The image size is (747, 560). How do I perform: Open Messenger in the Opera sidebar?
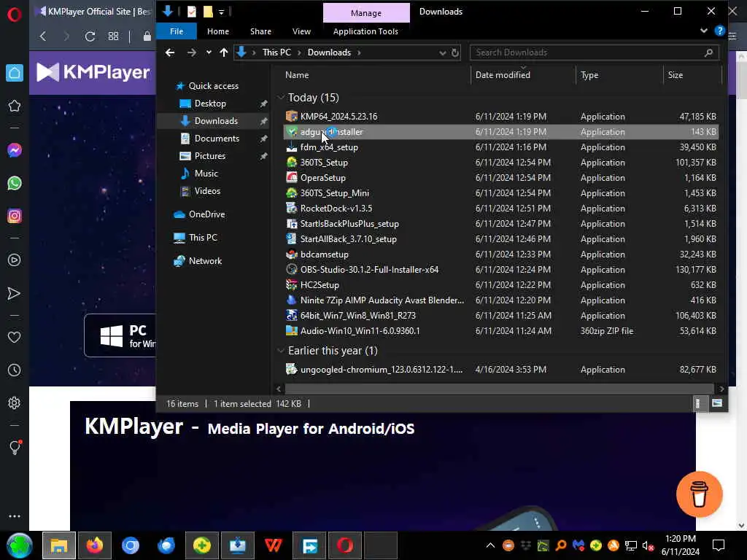coord(15,150)
